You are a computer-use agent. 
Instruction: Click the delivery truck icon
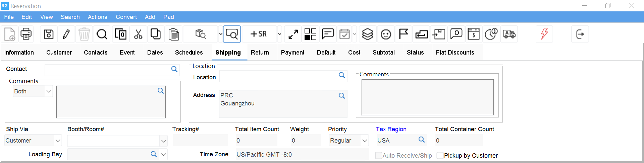509,34
